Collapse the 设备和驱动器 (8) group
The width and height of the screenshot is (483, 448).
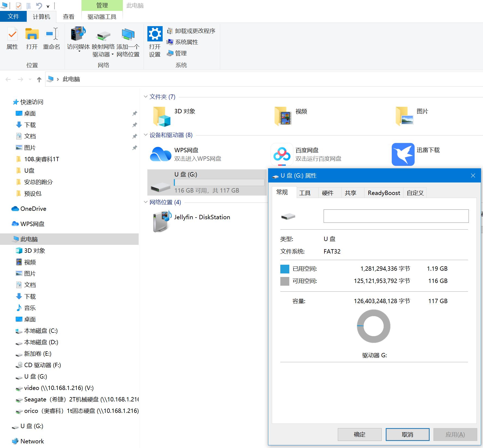[145, 135]
